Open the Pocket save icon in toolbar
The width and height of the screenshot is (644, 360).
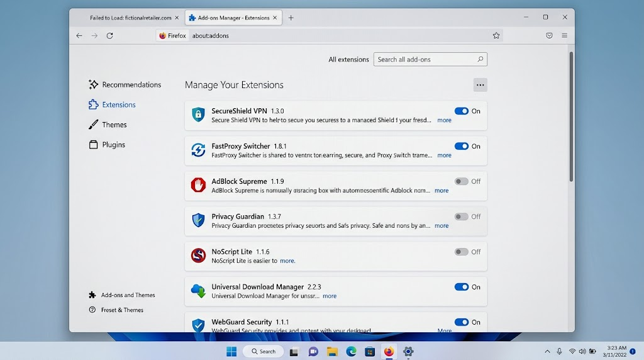[549, 36]
